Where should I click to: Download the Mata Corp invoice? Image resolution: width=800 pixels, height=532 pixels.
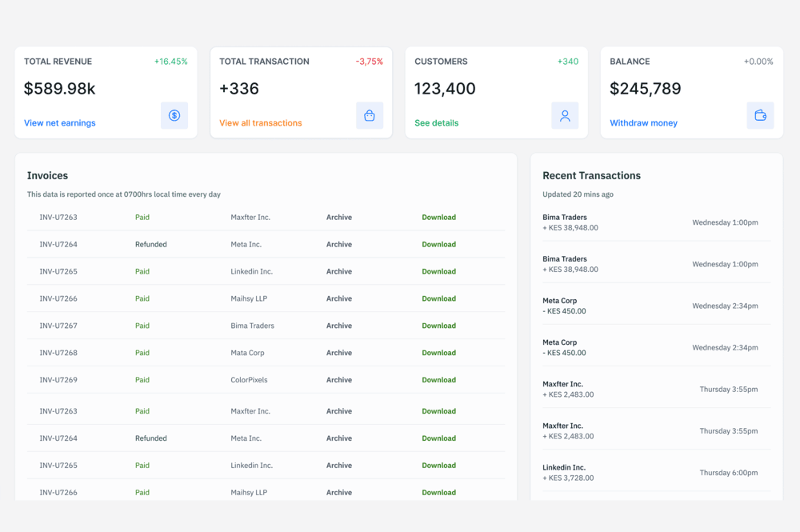[x=438, y=353]
